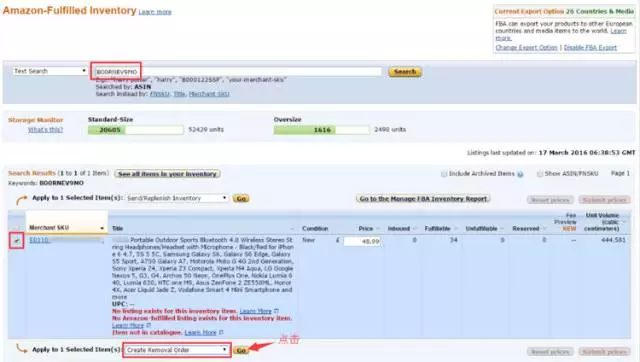The image size is (640, 362).
Task: Click Go beside Create Removal Order dropdown
Action: click(x=241, y=350)
